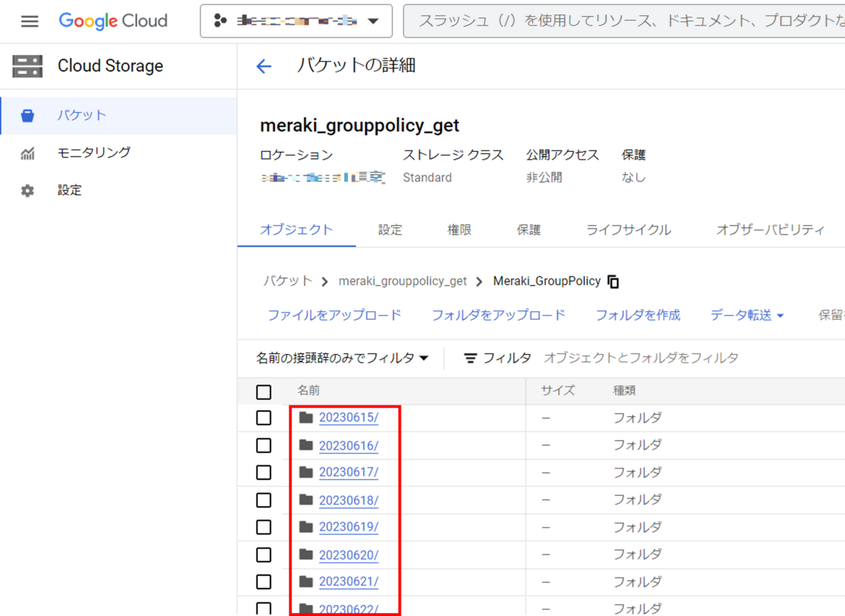Click the サイズ column header
845x616 pixels.
click(558, 391)
